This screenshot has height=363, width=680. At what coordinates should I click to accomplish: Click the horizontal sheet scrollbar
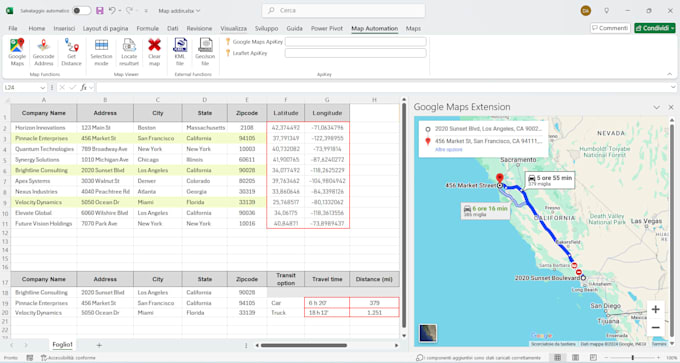coord(304,345)
